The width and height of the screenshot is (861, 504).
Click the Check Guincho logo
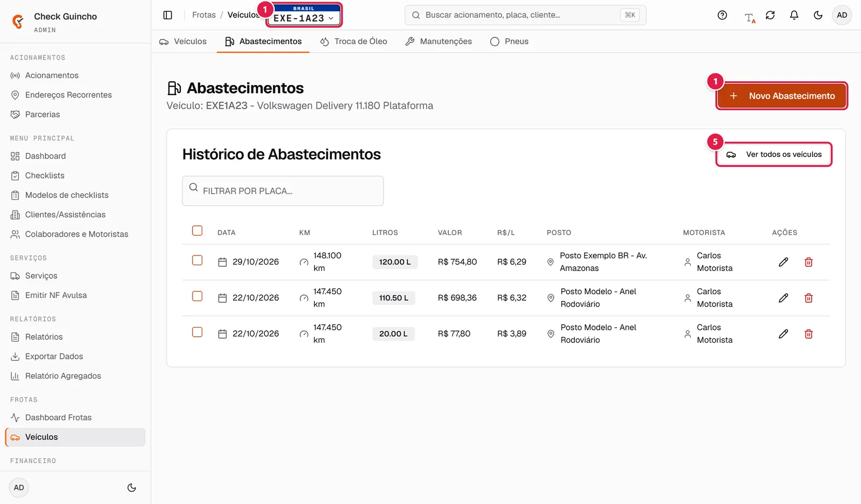[18, 22]
